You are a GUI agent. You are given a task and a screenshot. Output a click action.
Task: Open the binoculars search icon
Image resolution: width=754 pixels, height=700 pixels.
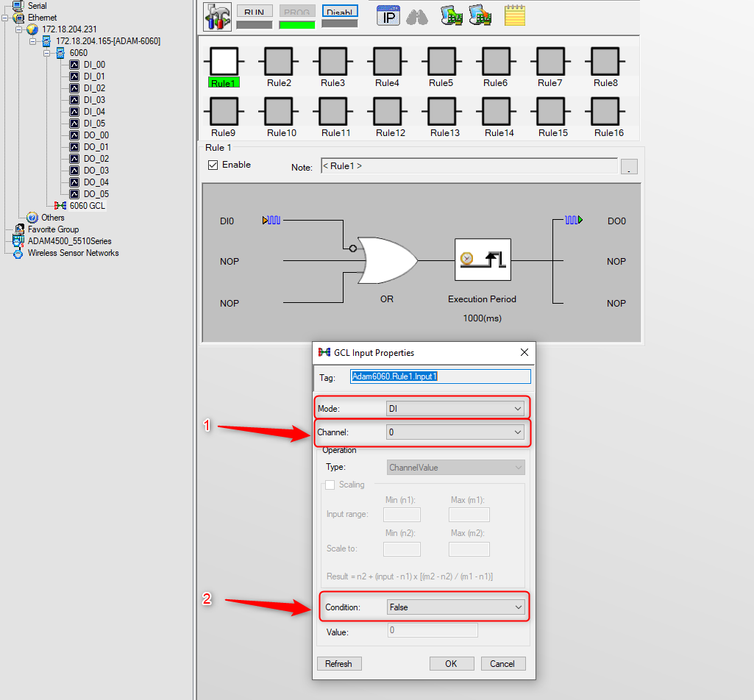click(417, 18)
